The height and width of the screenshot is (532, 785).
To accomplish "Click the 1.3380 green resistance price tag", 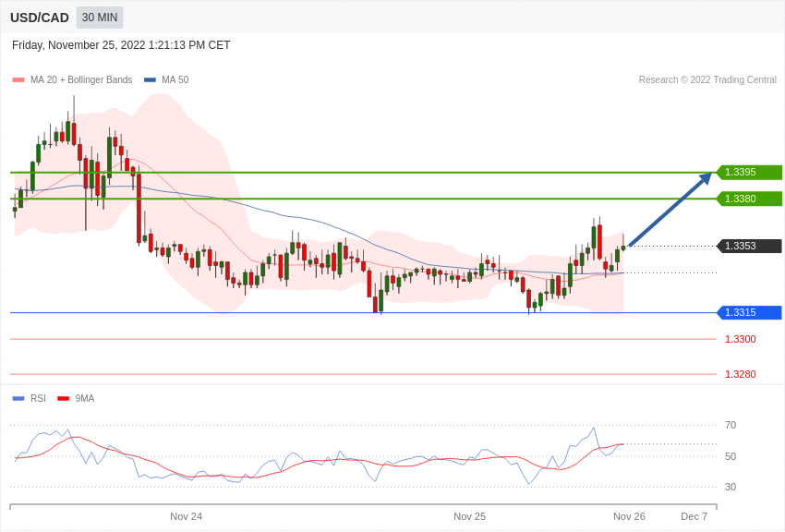I will [749, 199].
